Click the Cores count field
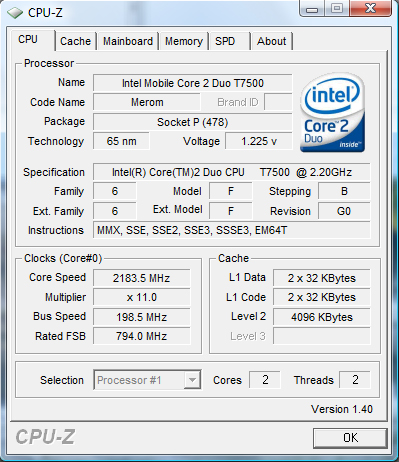This screenshot has width=399, height=462. click(x=265, y=380)
